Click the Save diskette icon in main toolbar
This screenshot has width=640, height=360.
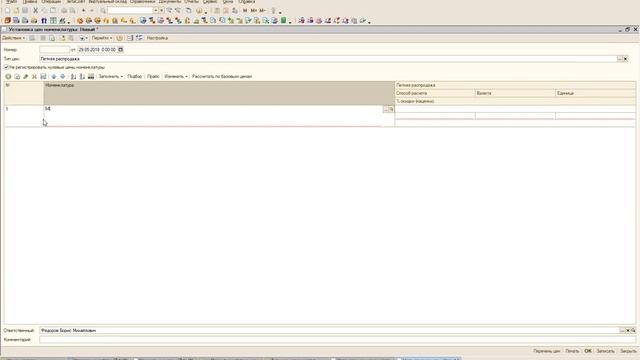click(x=25, y=10)
